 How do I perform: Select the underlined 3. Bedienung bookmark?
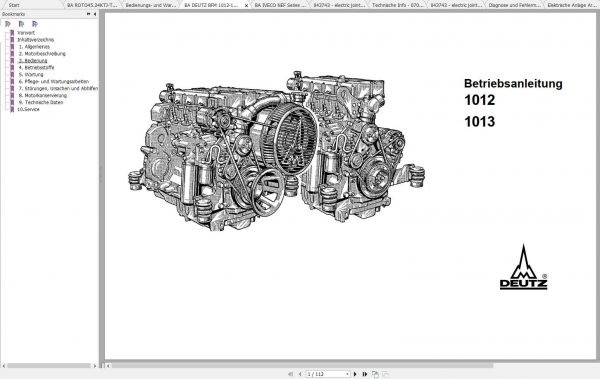point(33,60)
